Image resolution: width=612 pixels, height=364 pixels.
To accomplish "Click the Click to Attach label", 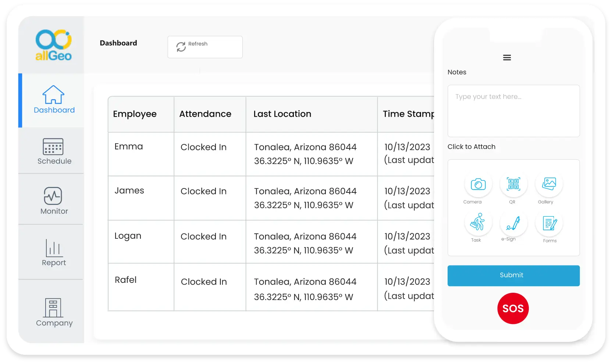I will [472, 147].
